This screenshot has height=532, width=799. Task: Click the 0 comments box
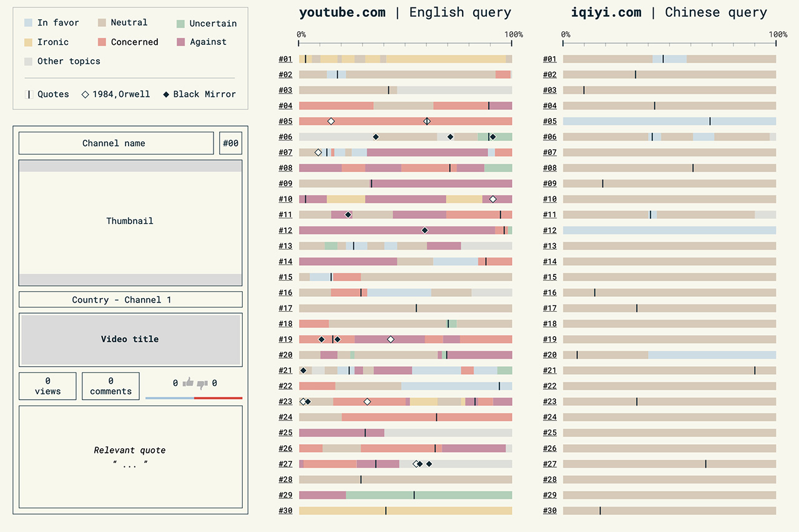[x=110, y=386]
